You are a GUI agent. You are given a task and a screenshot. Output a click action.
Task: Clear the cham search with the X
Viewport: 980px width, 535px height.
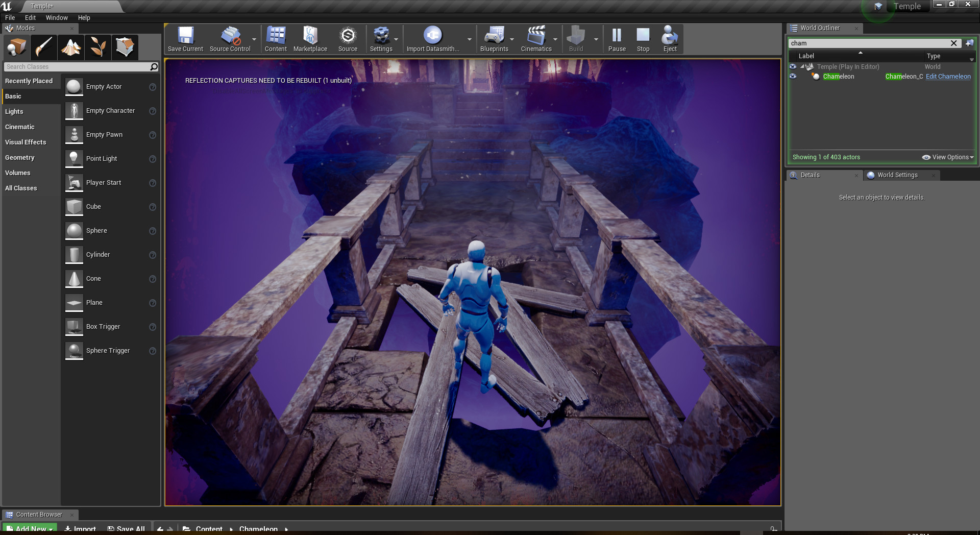point(953,43)
